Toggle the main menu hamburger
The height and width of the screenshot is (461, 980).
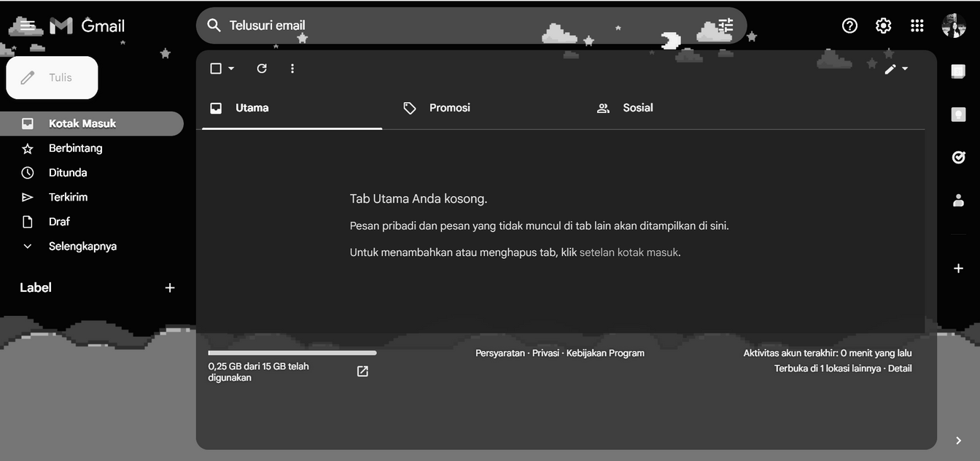click(x=27, y=26)
